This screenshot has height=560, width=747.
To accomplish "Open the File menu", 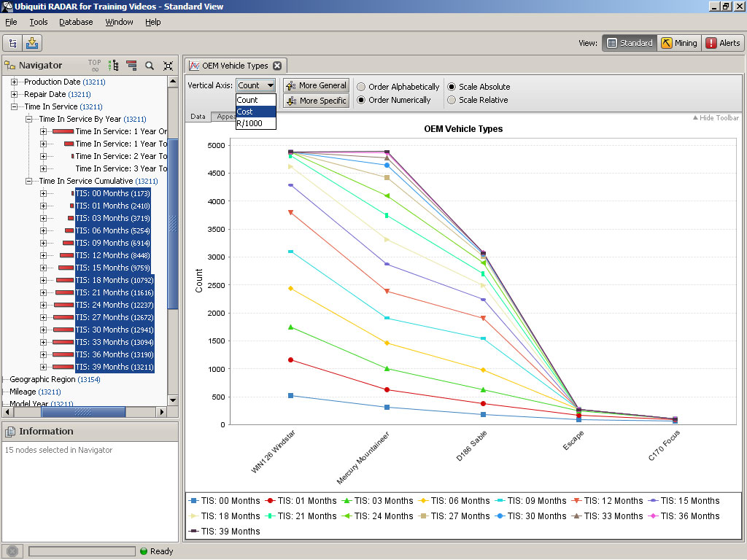I will 11,22.
